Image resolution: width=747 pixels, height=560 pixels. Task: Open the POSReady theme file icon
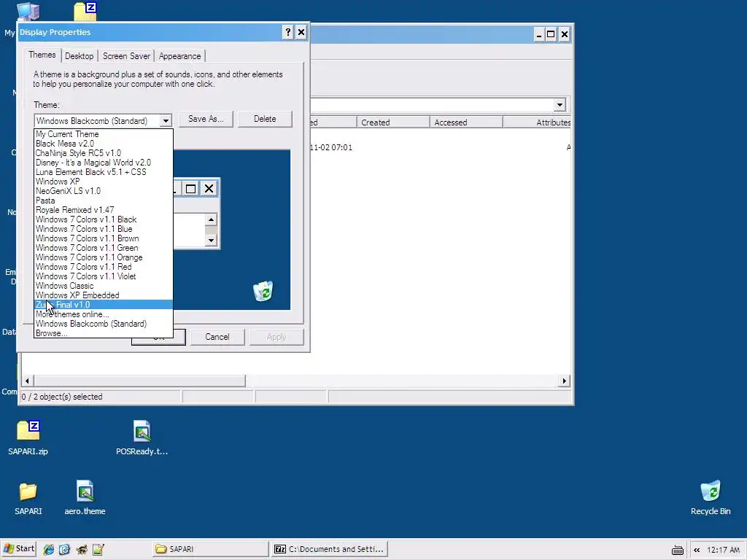pyautogui.click(x=142, y=437)
